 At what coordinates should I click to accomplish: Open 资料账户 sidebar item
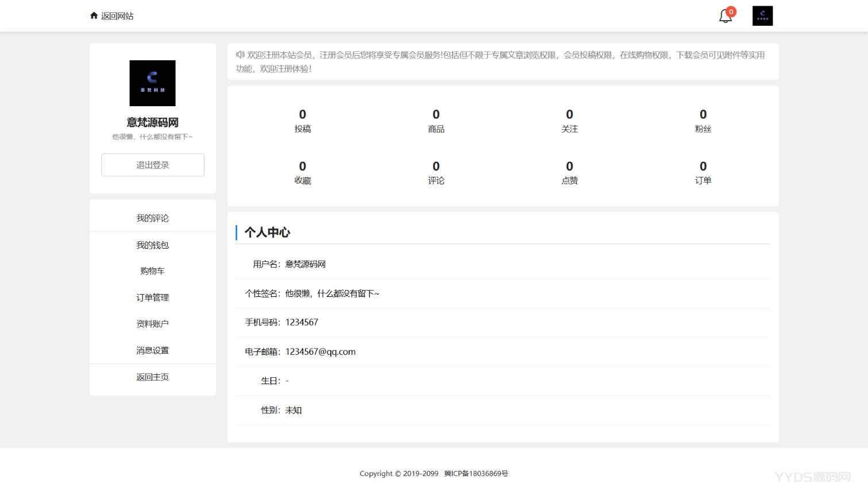point(152,324)
